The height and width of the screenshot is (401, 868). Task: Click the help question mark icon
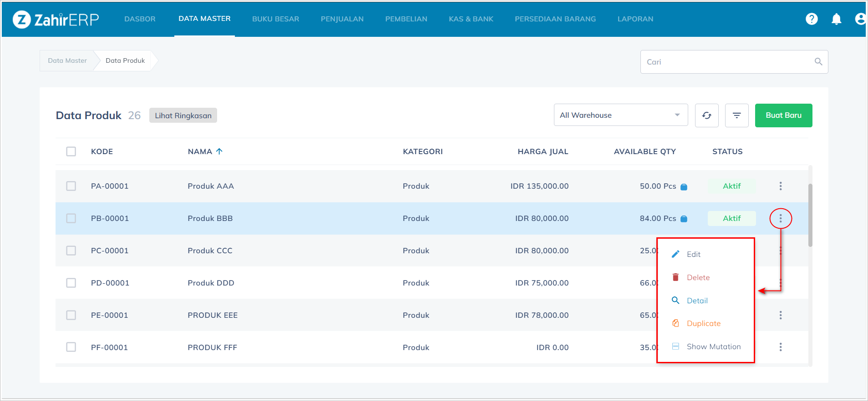(x=812, y=19)
